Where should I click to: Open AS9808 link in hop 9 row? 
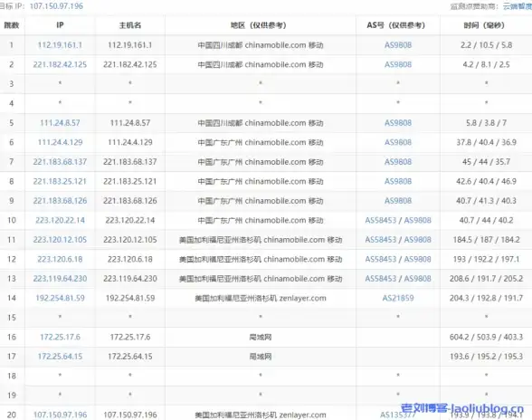point(398,201)
